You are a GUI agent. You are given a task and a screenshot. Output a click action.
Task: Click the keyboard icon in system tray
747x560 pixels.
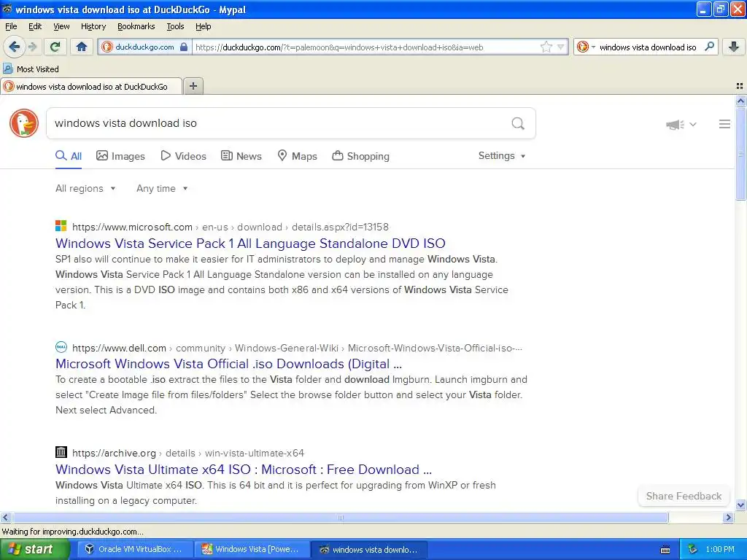665,550
